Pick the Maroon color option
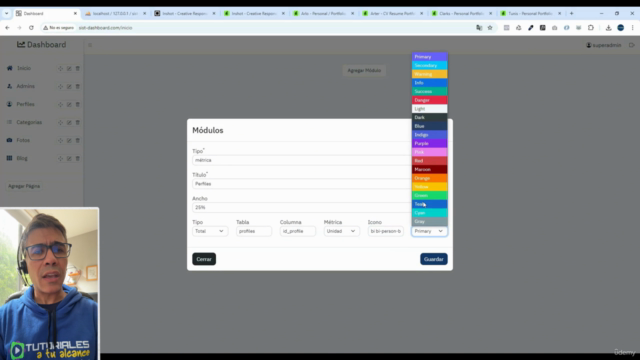Screen dimensions: 640x360 (x=429, y=169)
